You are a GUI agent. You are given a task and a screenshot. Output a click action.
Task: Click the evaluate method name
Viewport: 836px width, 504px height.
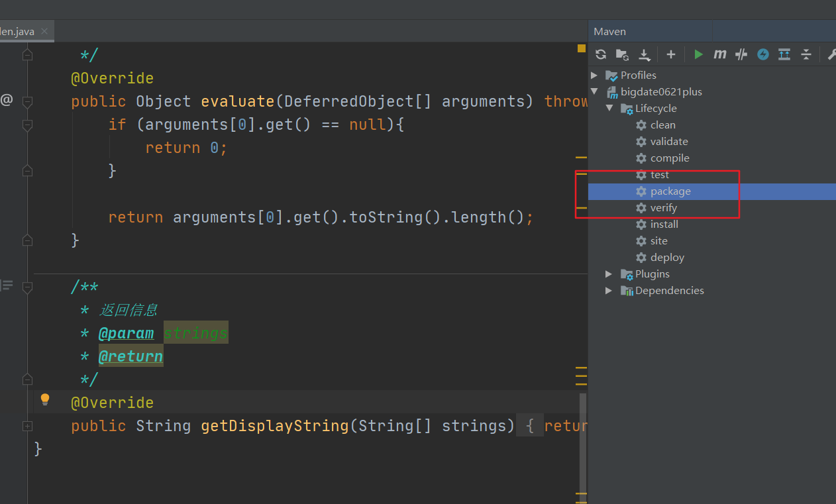(238, 101)
